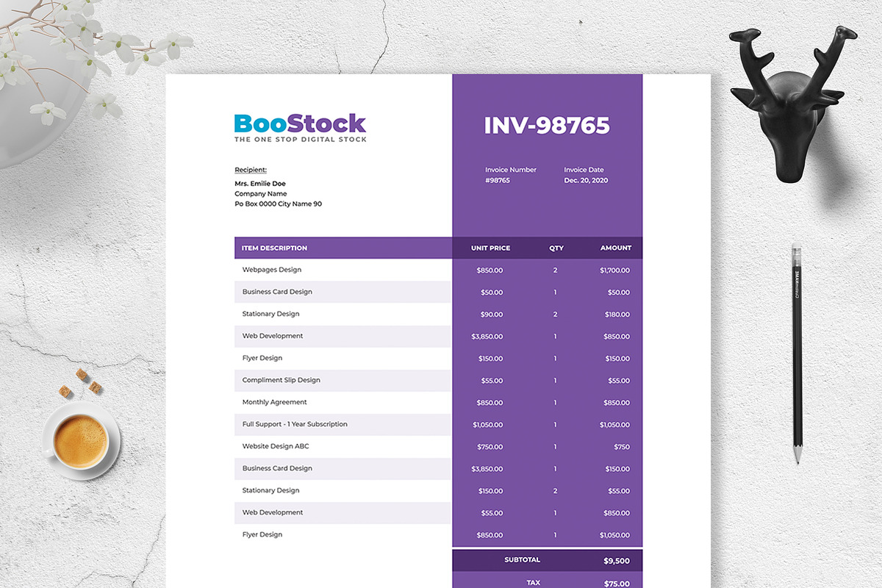Click the INV-98765 invoice title
This screenshot has width=882, height=588.
click(547, 126)
